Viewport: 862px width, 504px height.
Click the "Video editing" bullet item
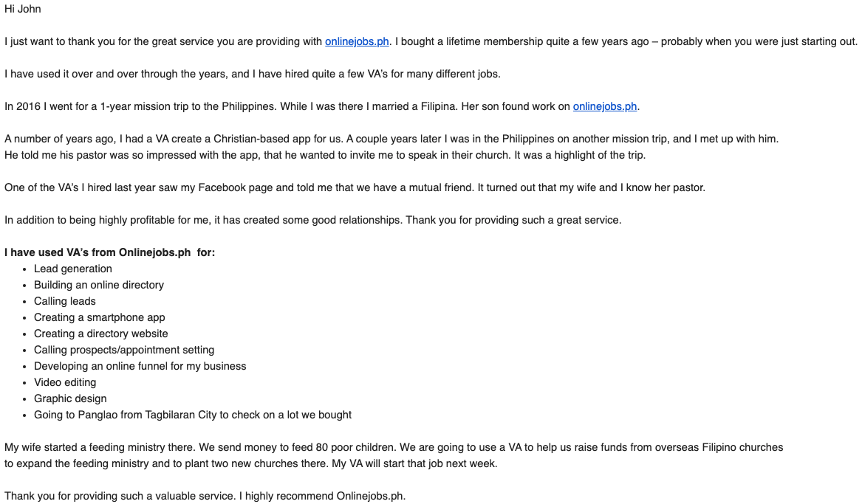point(65,382)
